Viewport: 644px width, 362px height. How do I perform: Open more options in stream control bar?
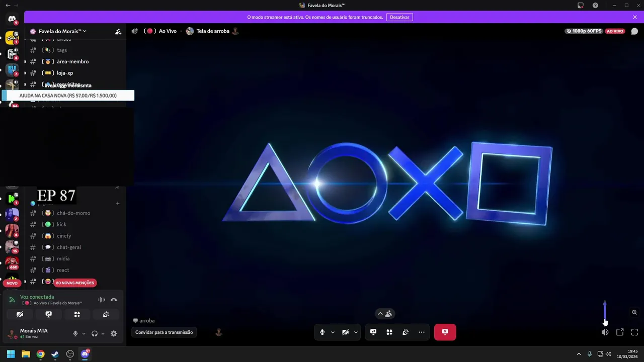tap(422, 332)
